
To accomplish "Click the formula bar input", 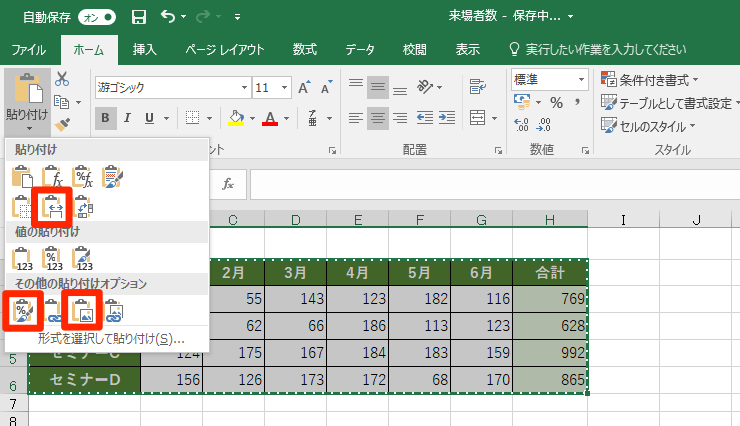I will (495, 184).
